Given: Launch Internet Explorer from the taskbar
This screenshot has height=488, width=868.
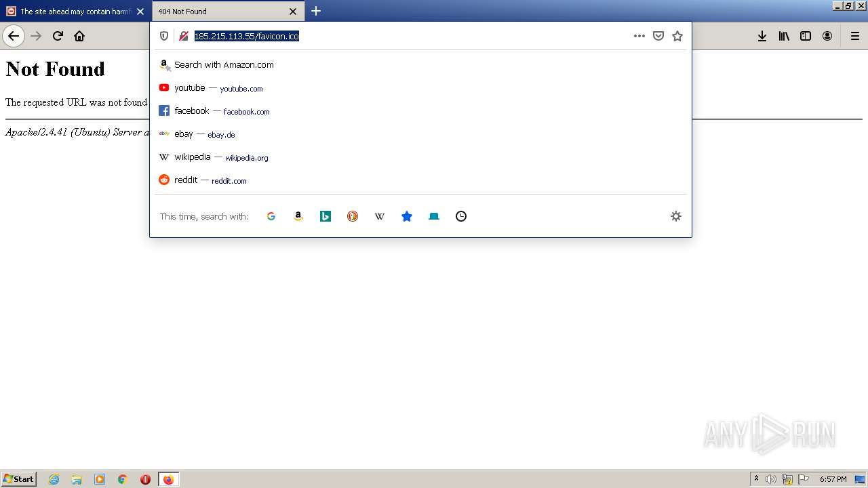Looking at the screenshot, I should [54, 479].
